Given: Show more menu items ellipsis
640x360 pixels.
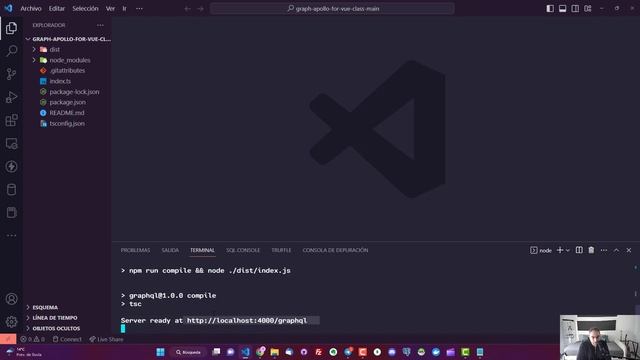Looking at the screenshot, I should click(x=139, y=9).
